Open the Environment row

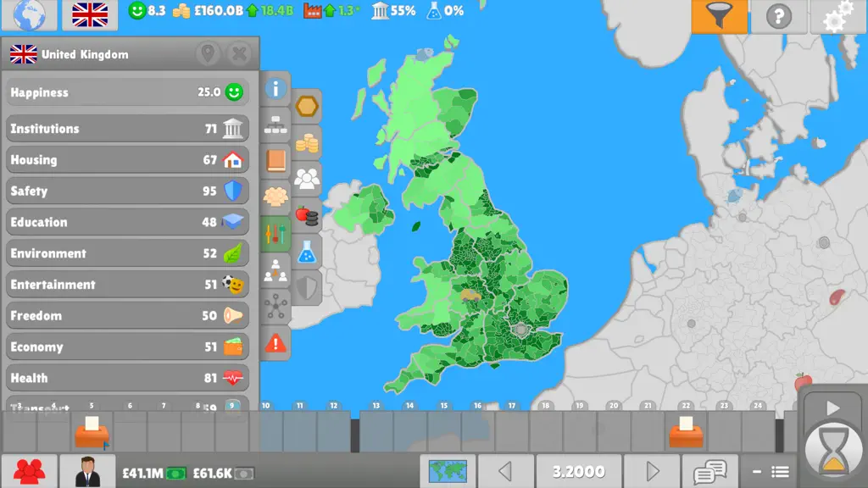click(127, 253)
